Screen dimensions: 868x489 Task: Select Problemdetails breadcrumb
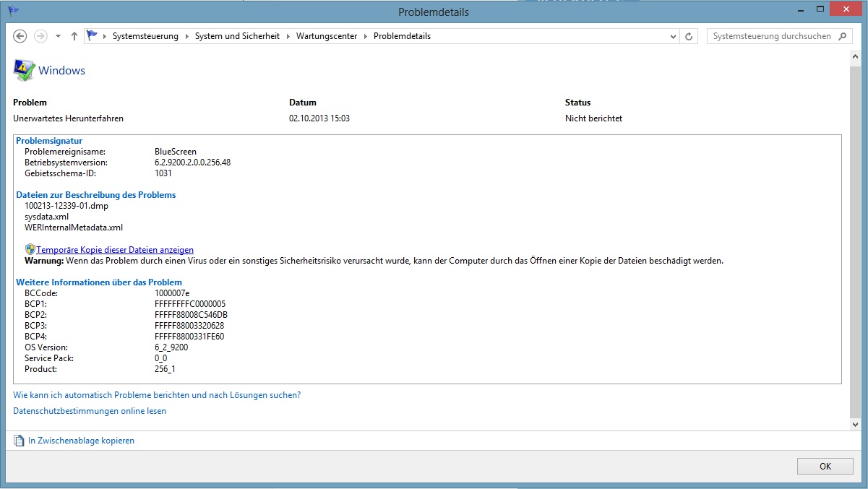pos(402,36)
